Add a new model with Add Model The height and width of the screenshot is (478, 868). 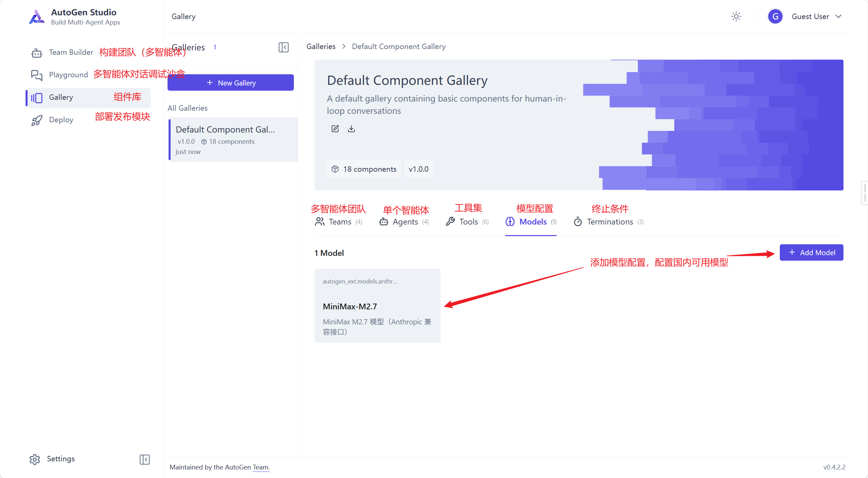811,252
